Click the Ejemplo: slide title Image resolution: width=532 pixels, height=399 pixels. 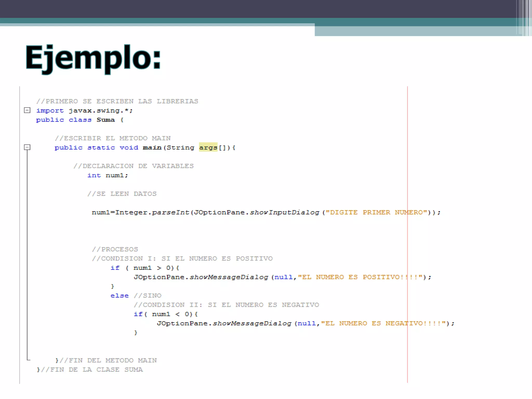[93, 58]
